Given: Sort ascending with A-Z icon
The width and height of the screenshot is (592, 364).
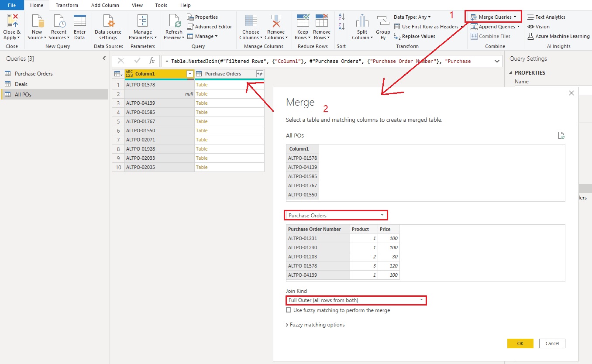Looking at the screenshot, I should (x=341, y=17).
